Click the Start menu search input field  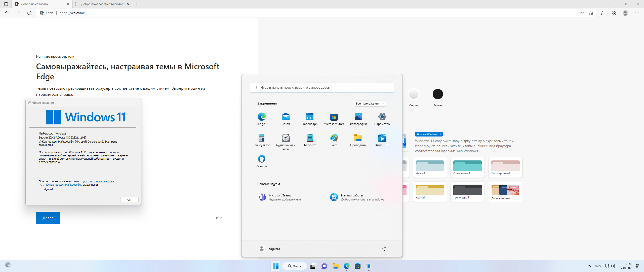pyautogui.click(x=321, y=87)
